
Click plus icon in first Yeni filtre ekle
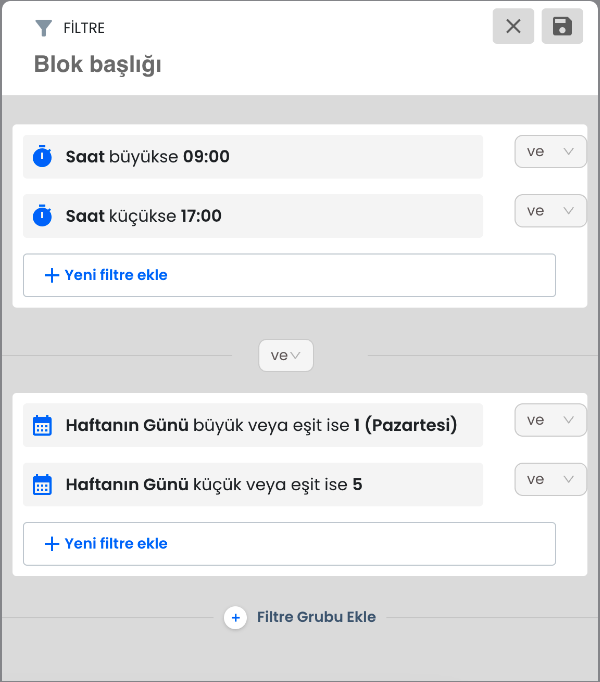(52, 275)
